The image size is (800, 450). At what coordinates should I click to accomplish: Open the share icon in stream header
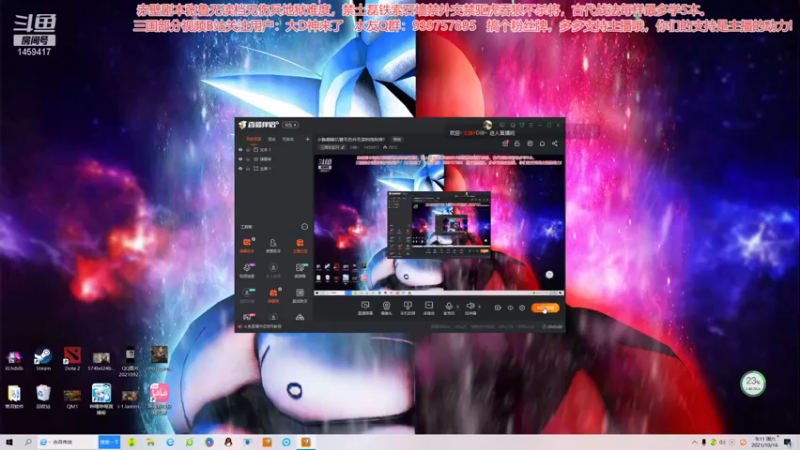click(555, 143)
